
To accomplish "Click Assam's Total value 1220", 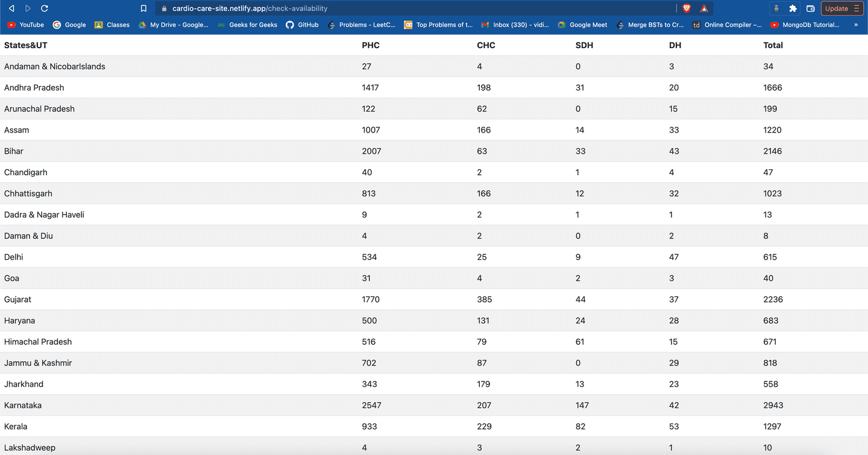I will [772, 130].
